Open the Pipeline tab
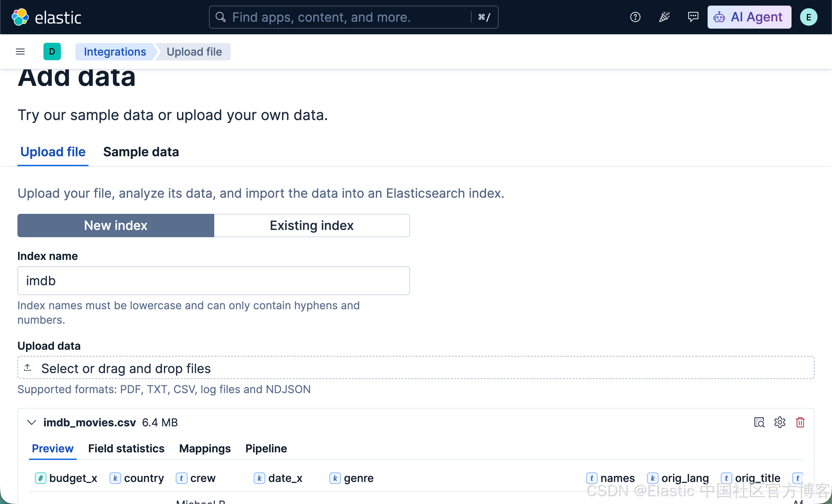The width and height of the screenshot is (832, 504). point(266,449)
